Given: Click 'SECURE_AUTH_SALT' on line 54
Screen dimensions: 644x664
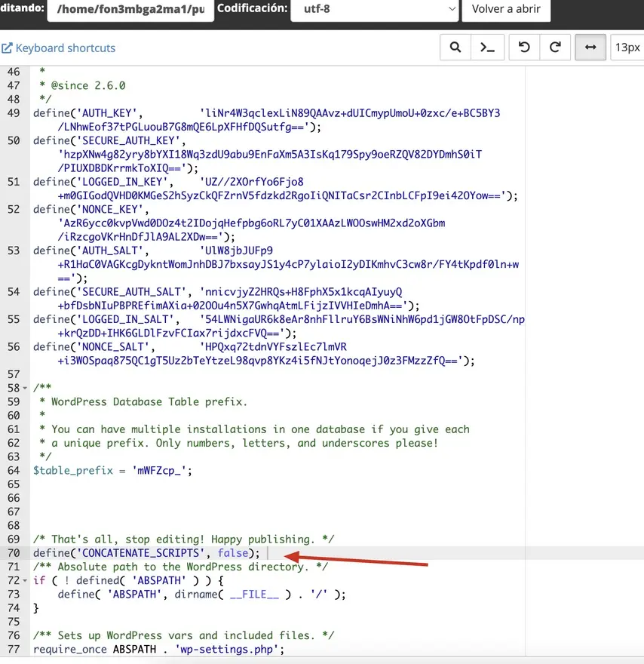Looking at the screenshot, I should tap(132, 292).
